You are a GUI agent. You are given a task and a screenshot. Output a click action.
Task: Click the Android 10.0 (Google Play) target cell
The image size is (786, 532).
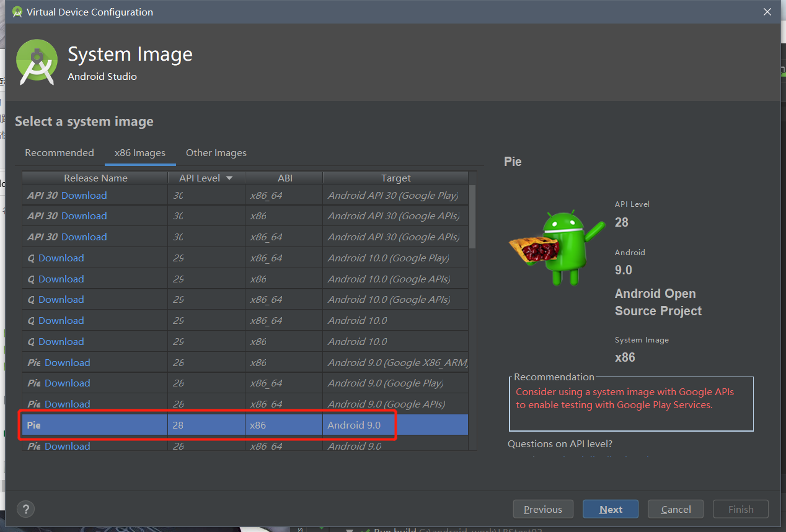coord(395,258)
